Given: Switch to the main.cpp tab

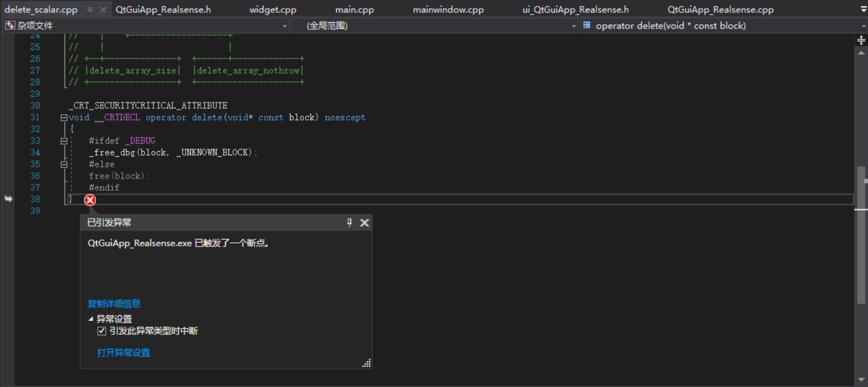Looking at the screenshot, I should pos(354,9).
